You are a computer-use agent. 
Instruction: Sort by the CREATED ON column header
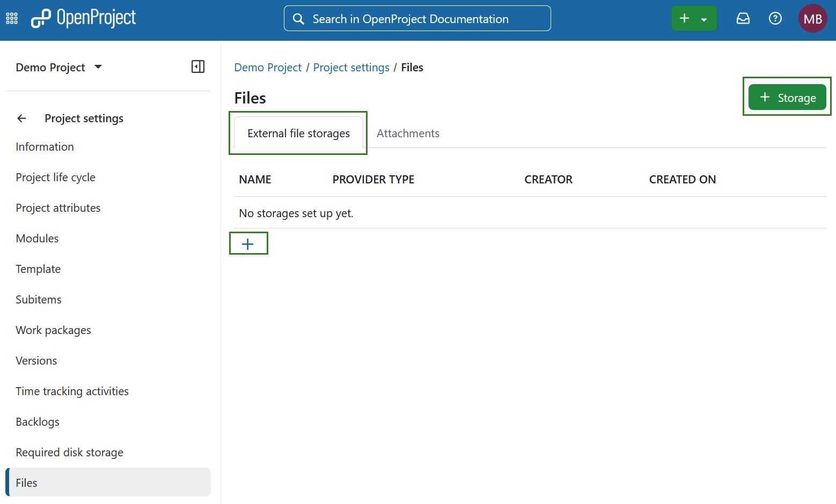click(x=683, y=179)
